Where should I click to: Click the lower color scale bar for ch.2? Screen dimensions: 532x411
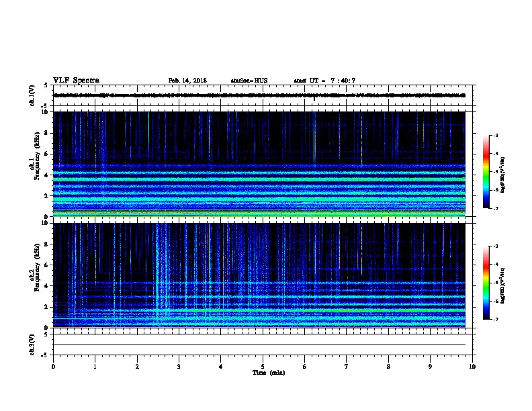point(486,283)
